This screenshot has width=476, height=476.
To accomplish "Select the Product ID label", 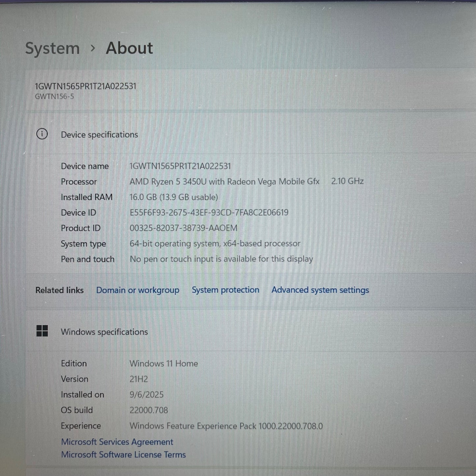I will point(81,228).
